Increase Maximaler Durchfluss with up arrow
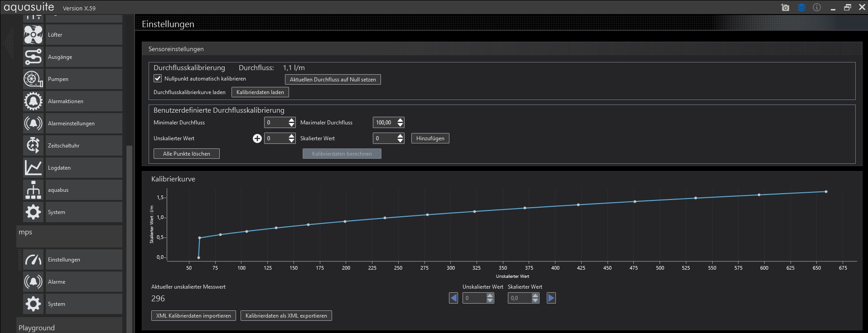868x333 pixels. point(400,120)
